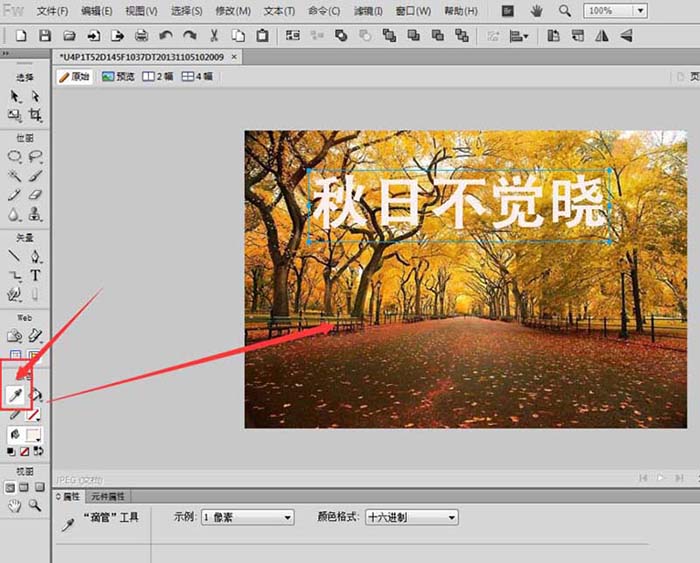This screenshot has width=700, height=563.
Task: Switch to the 4幅 (4-Up) view
Action: (196, 76)
